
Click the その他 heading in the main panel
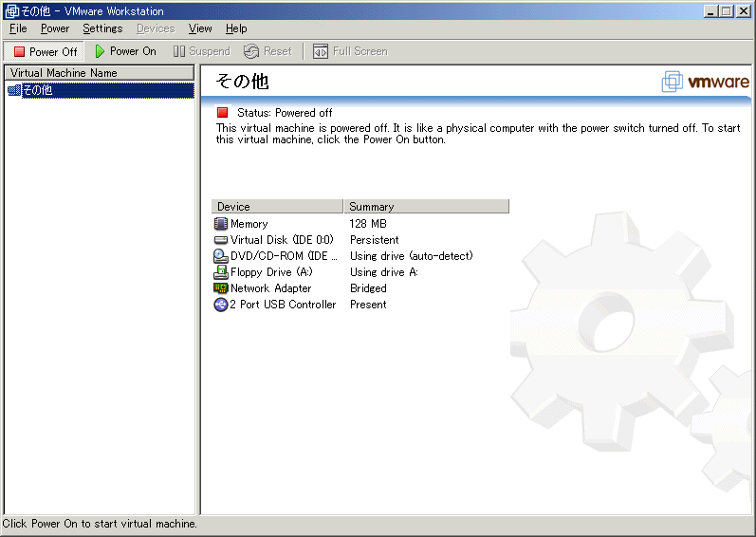(242, 81)
